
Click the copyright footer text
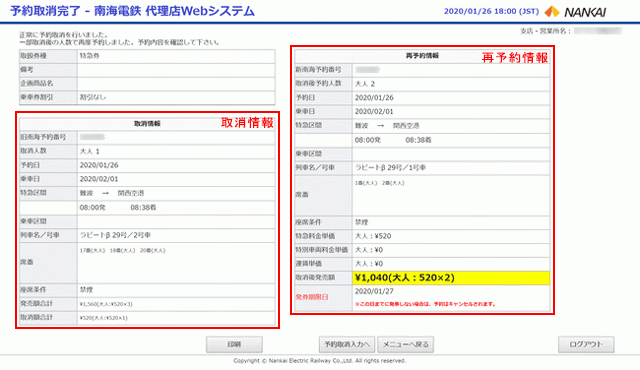tap(320, 361)
